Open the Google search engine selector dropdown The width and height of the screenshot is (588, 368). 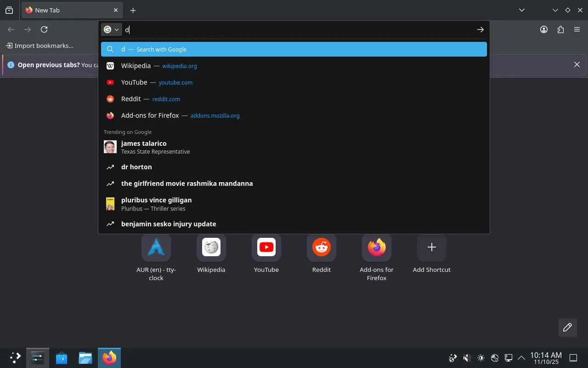click(111, 29)
